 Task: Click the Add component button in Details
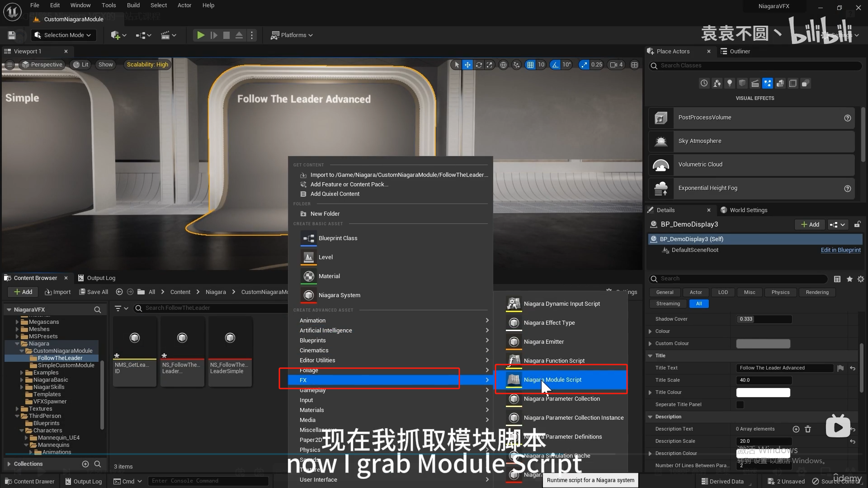[810, 224]
